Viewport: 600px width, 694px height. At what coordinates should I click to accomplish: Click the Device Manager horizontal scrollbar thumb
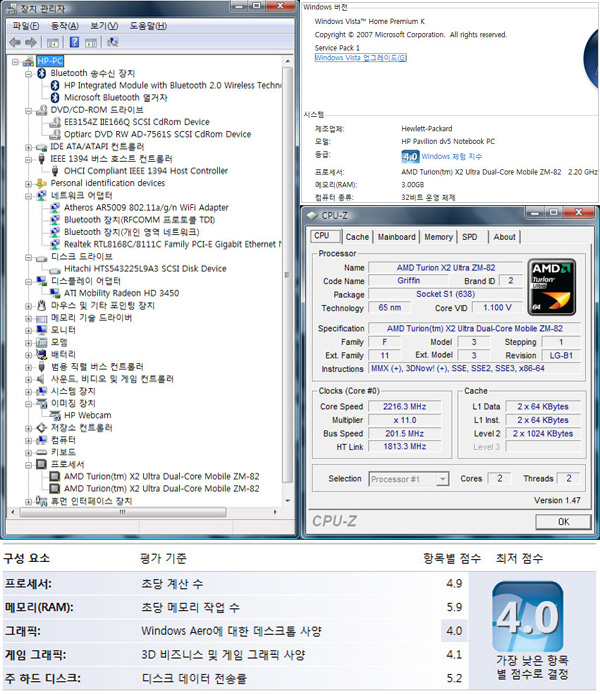coord(123,512)
